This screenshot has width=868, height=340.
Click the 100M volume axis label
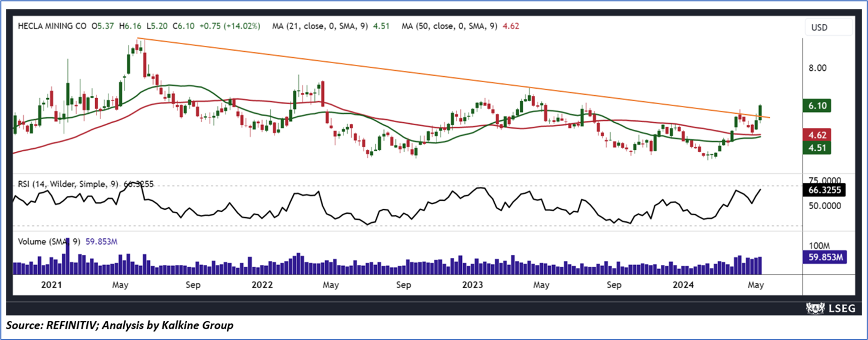[819, 246]
